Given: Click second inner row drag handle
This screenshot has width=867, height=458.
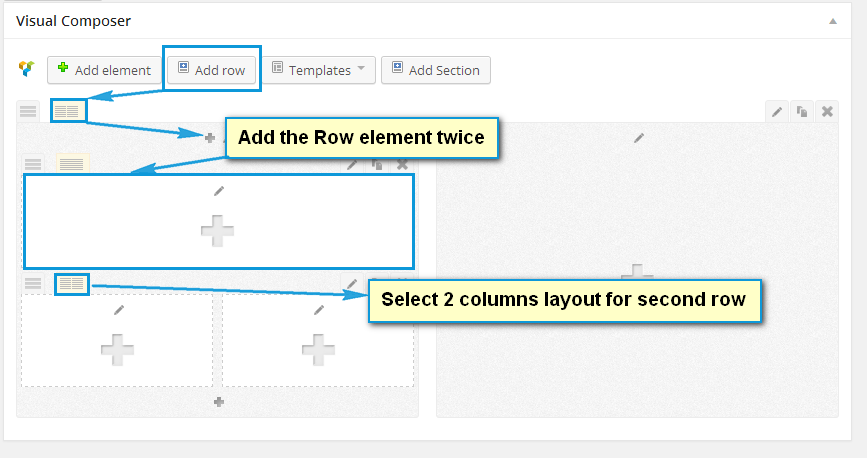Looking at the screenshot, I should pyautogui.click(x=33, y=284).
